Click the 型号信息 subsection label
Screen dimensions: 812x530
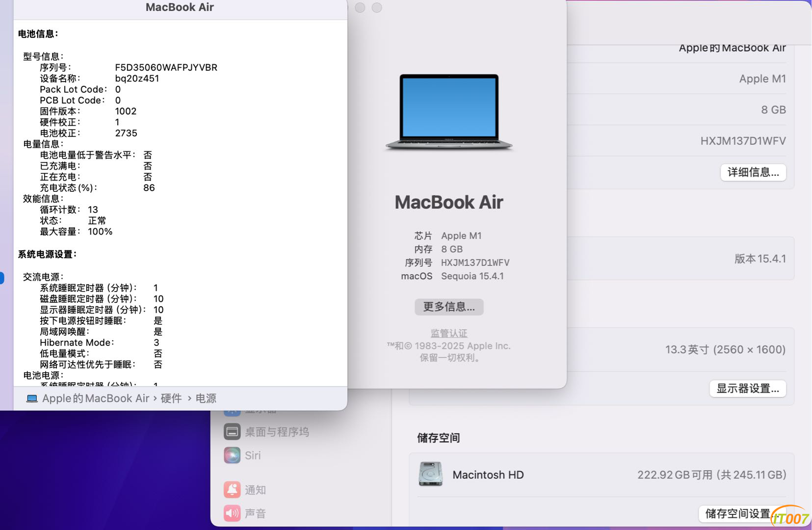coord(43,56)
